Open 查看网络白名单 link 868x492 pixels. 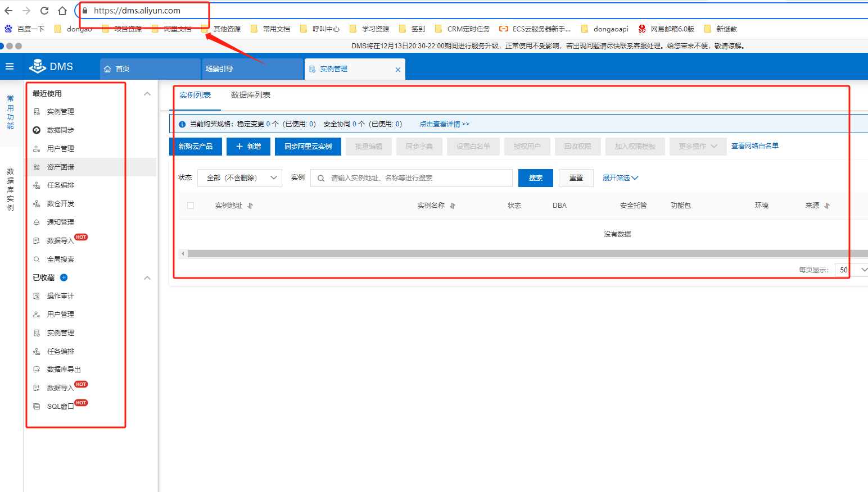point(754,146)
